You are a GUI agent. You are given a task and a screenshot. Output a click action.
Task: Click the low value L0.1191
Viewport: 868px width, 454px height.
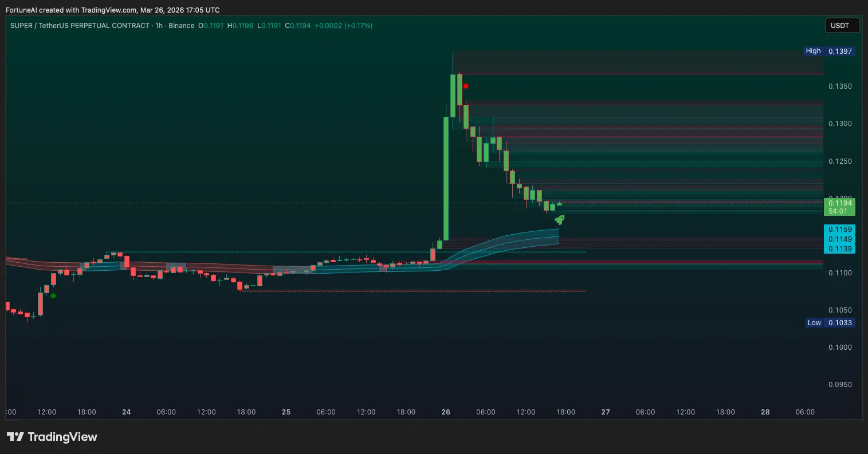[269, 26]
